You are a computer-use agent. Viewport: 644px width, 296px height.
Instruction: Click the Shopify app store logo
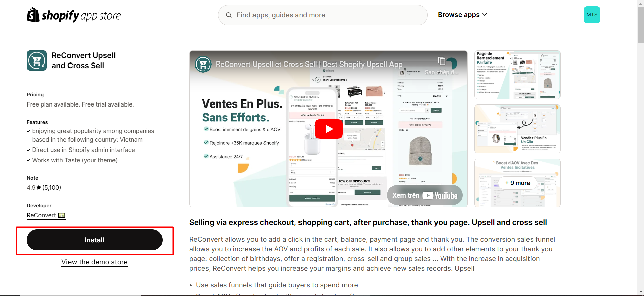(x=74, y=15)
